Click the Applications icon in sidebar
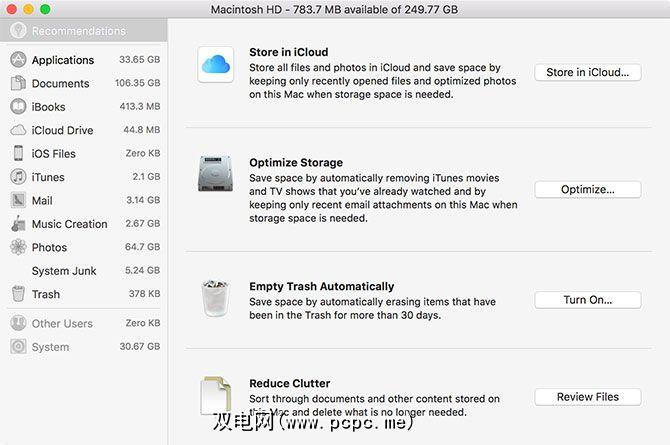 pos(18,60)
